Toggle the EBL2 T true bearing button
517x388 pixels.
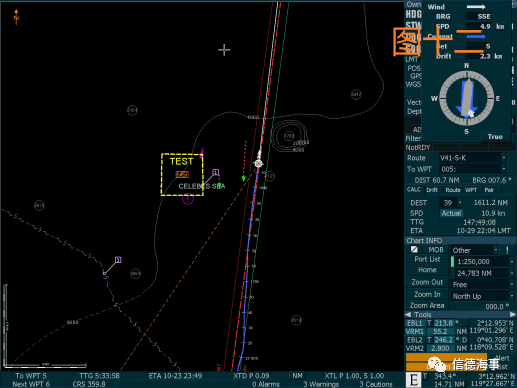point(429,340)
